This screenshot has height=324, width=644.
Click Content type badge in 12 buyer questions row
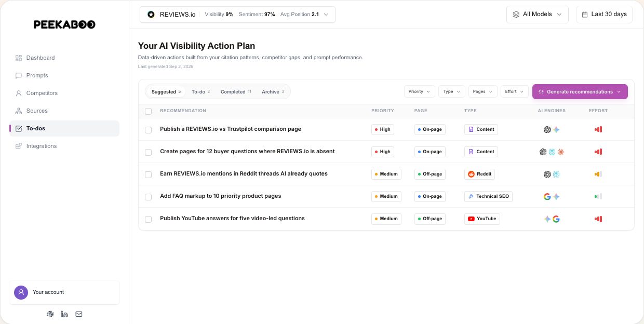point(481,152)
